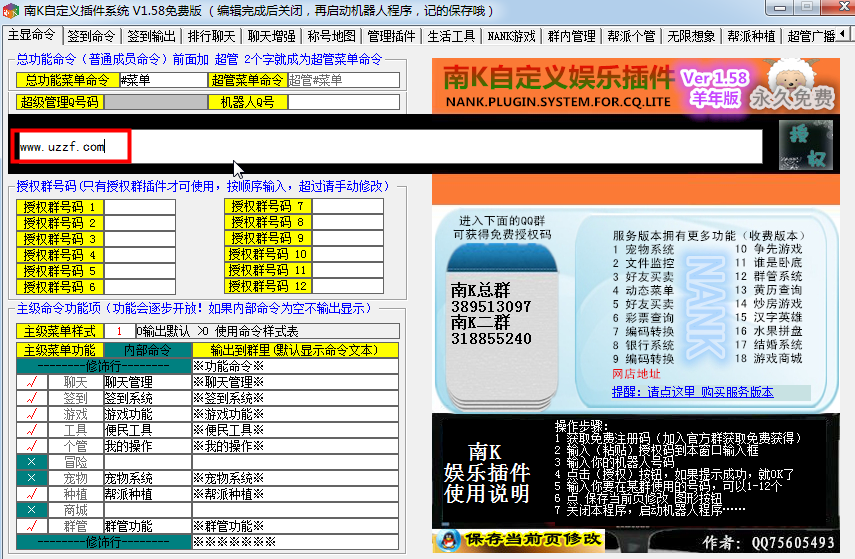
Task: Click the 提醒:请点这里 购买服务版本 link
Action: click(693, 392)
